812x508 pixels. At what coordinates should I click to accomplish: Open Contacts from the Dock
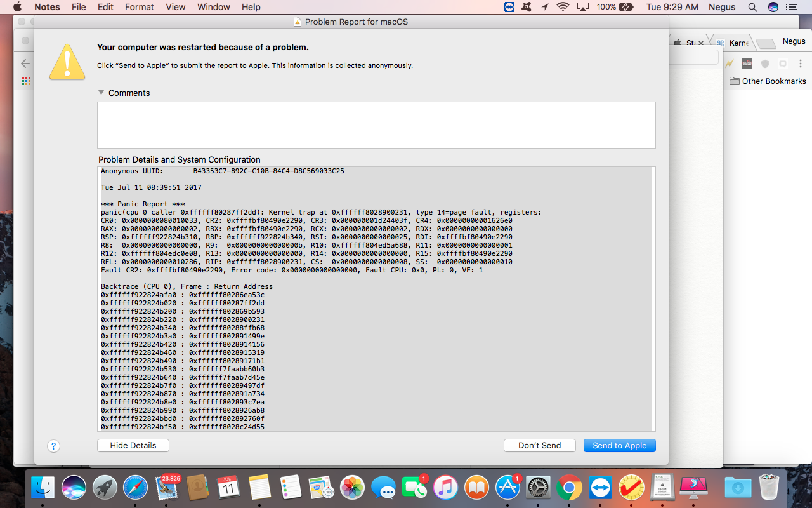(198, 488)
